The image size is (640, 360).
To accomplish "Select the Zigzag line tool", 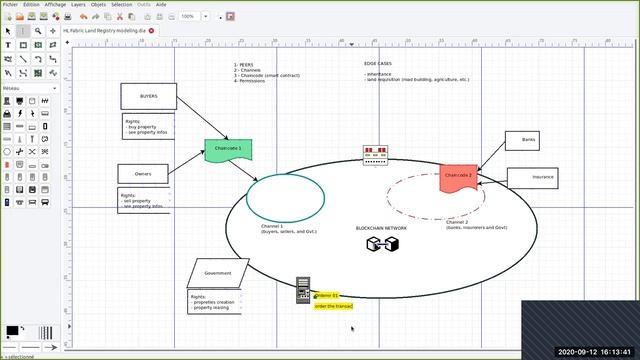I will click(x=53, y=59).
